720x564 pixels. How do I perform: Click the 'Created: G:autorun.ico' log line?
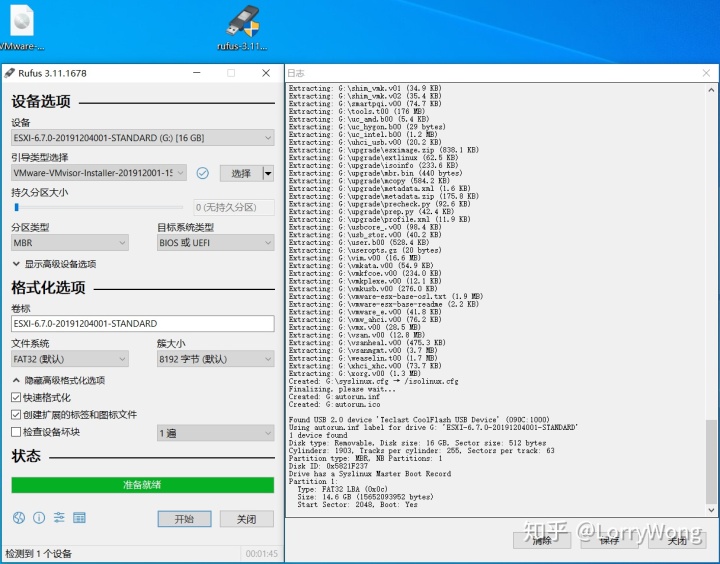point(334,405)
